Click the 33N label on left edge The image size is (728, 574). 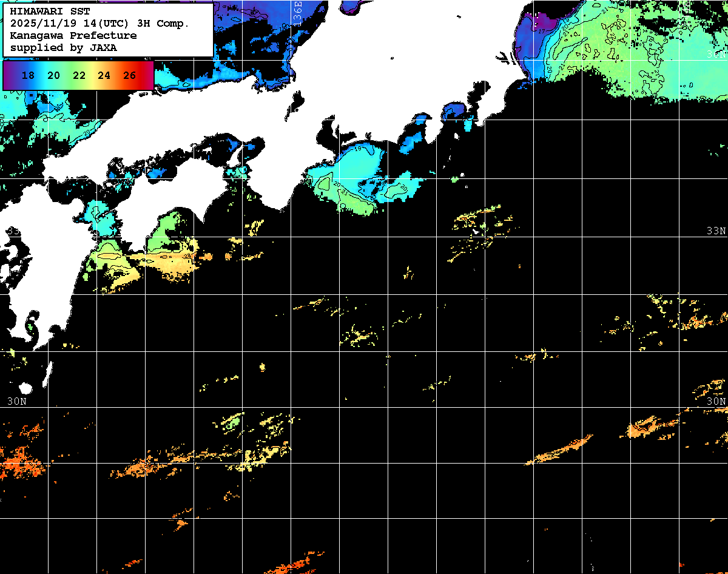(x=13, y=231)
